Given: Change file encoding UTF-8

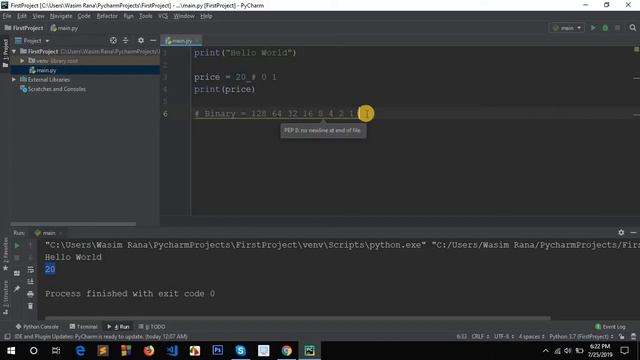Looking at the screenshot, I should 504,337.
